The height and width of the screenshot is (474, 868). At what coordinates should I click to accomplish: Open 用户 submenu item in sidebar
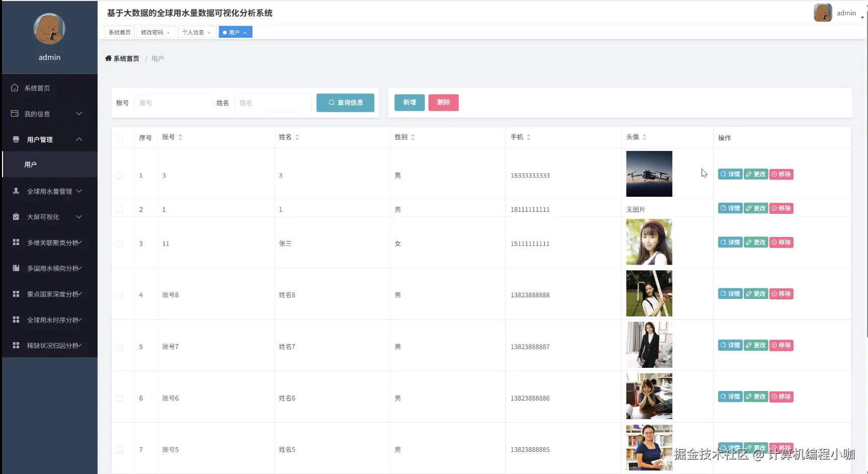49,165
